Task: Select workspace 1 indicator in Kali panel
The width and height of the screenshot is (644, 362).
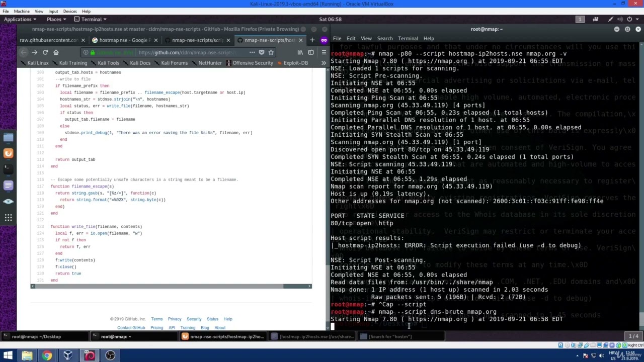Action: (x=580, y=19)
